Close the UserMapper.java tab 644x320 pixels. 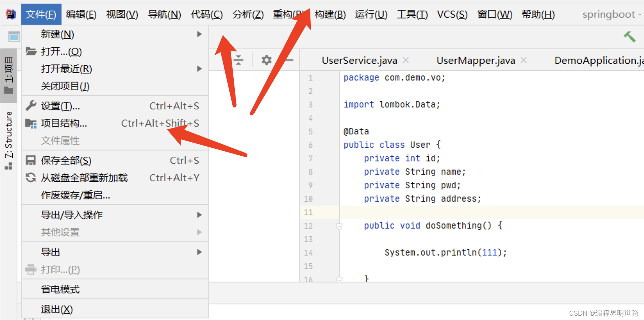coord(524,60)
